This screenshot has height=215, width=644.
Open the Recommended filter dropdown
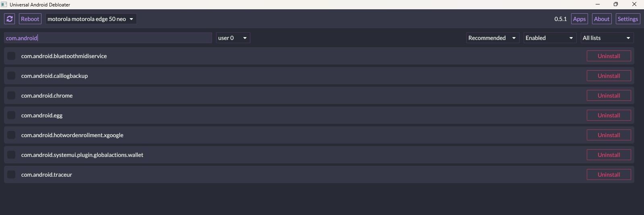[492, 38]
